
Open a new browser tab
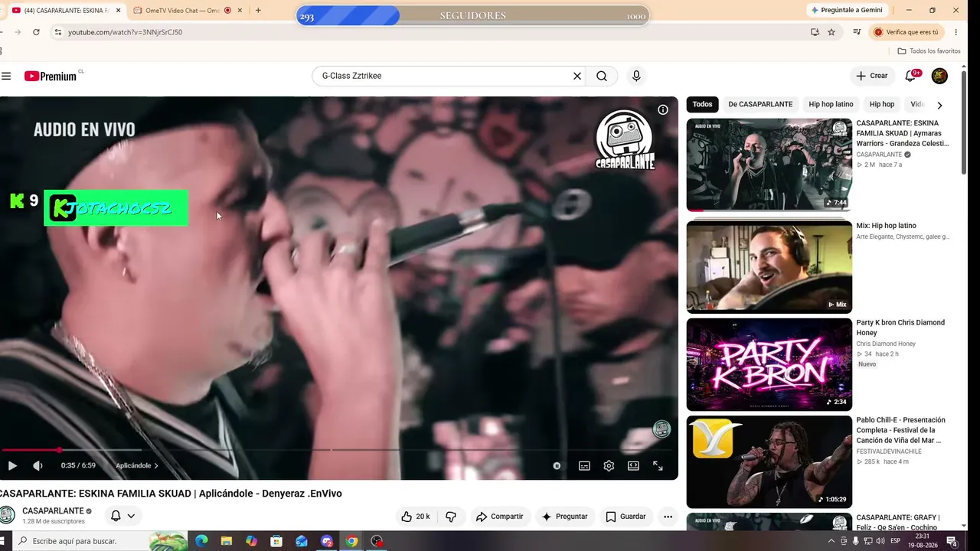click(x=258, y=10)
